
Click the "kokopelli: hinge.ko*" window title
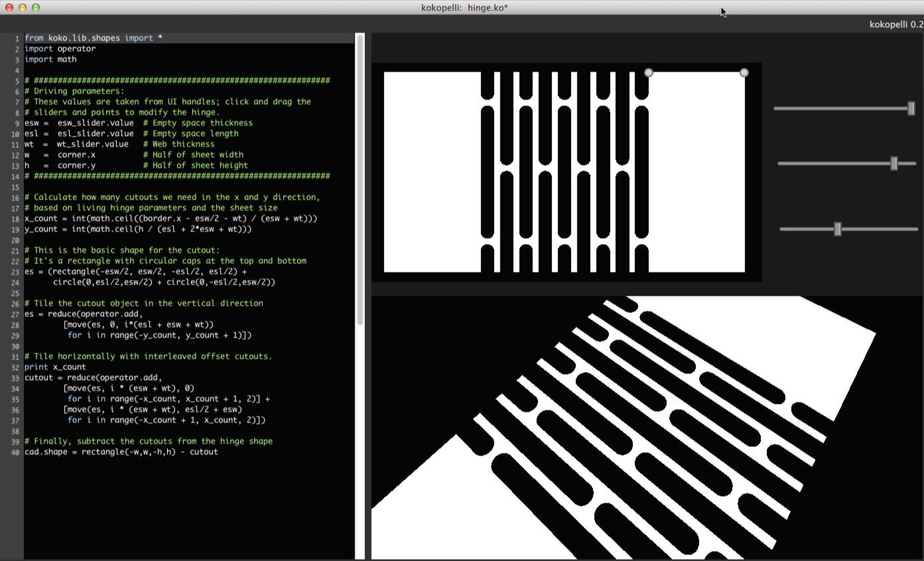tap(464, 7)
